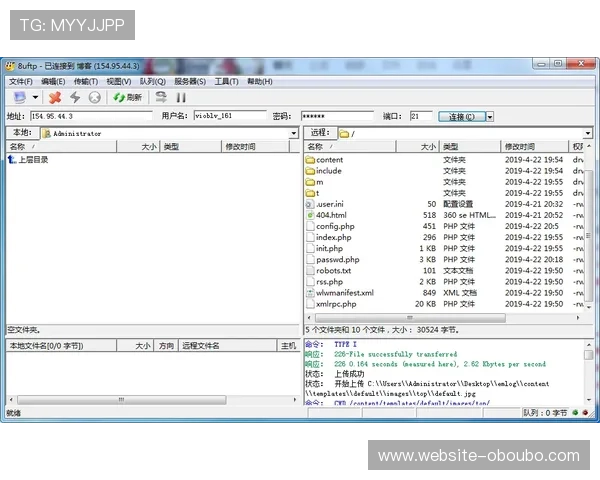Click the red disconnect icon
Screen dimensions: 600x480
(x=55, y=97)
